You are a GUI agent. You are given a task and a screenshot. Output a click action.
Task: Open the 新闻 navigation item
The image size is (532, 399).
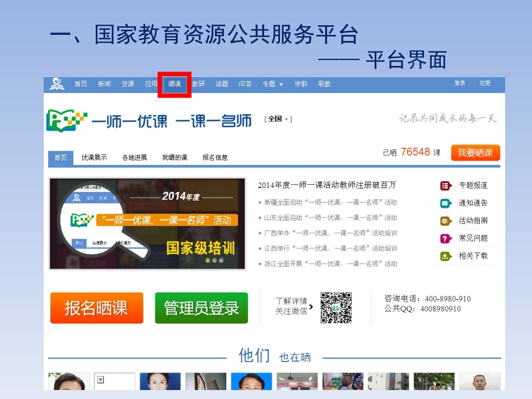click(x=104, y=84)
